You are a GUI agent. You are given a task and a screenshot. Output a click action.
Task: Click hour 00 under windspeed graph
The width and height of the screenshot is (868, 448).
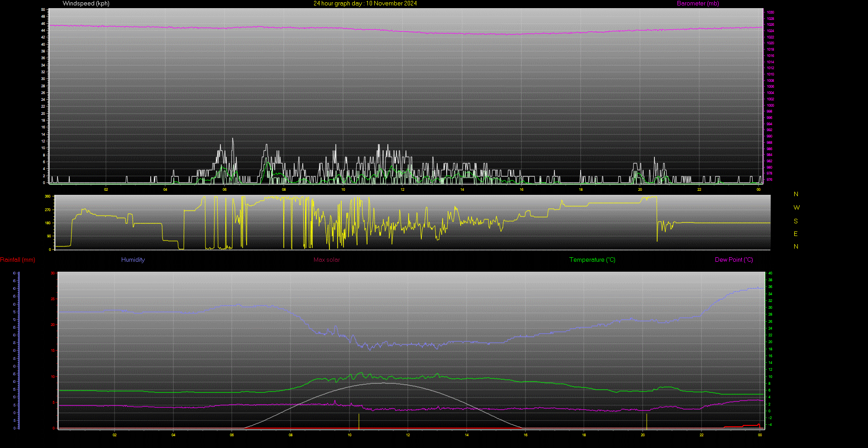758,189
